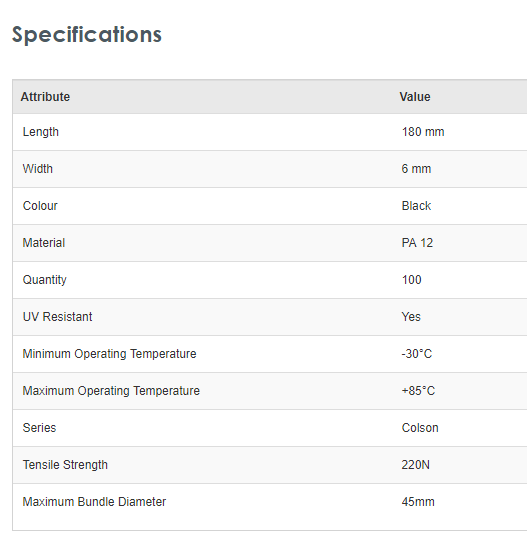Screen dimensions: 527x550
Task: Select the -30°C temperature value
Action: click(x=416, y=354)
